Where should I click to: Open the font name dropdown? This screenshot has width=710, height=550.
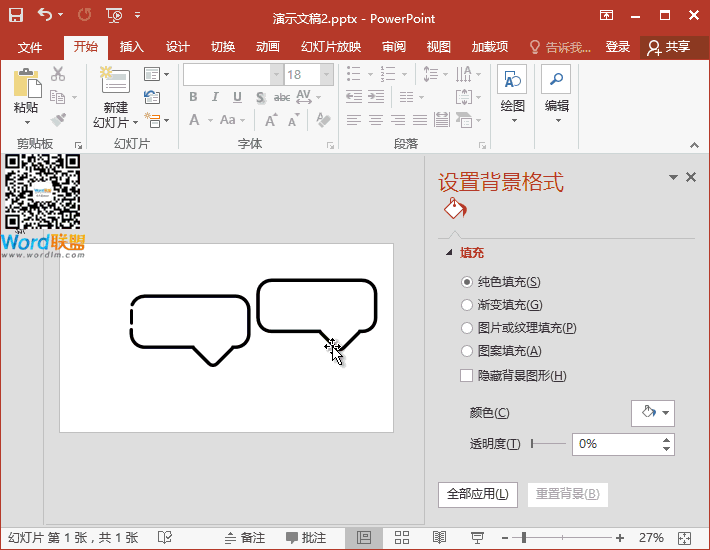[x=277, y=74]
